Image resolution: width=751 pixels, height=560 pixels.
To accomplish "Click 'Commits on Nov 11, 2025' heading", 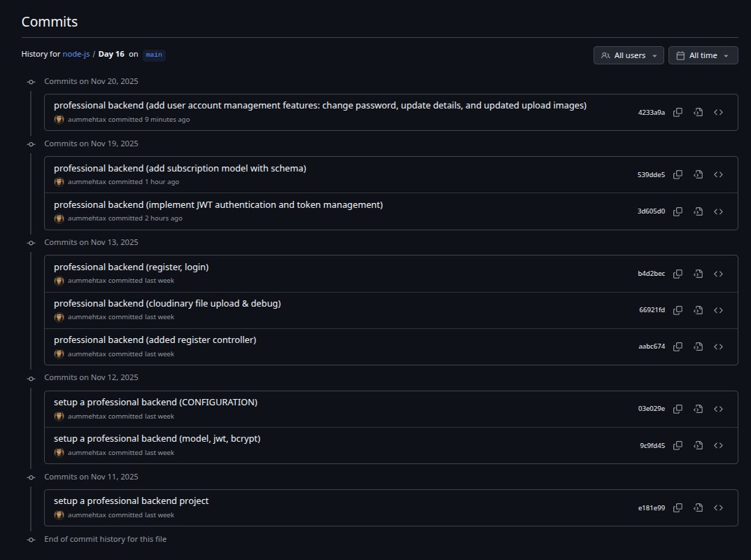I will (91, 477).
